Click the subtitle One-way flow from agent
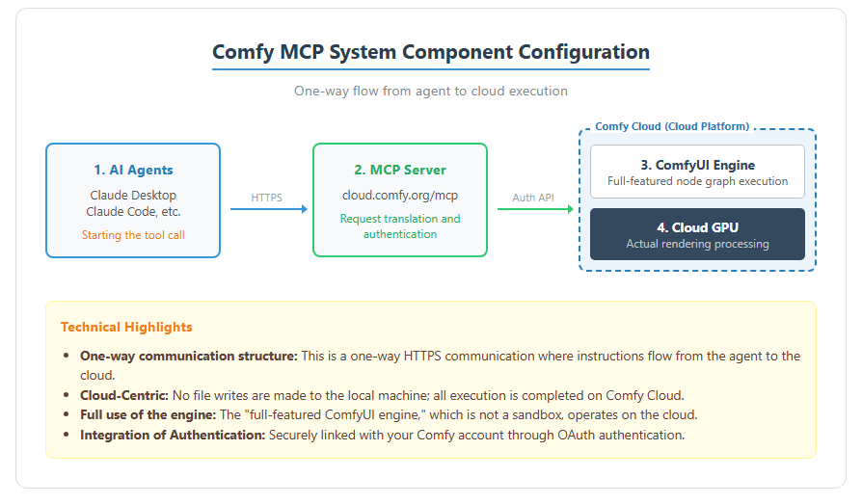 (430, 91)
